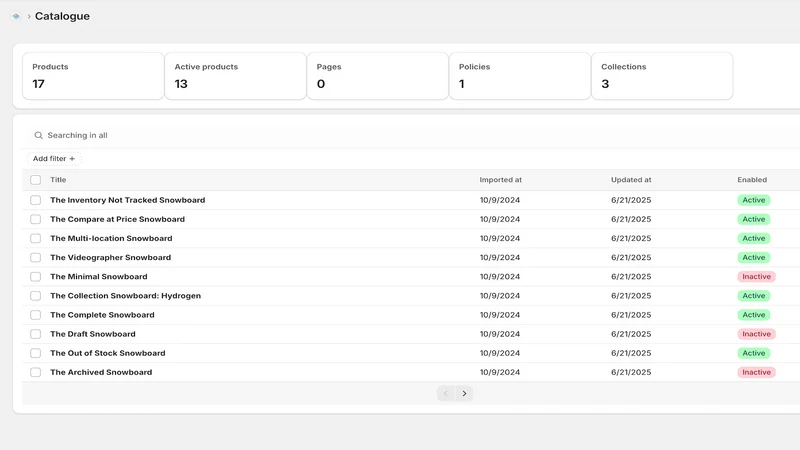Image resolution: width=800 pixels, height=450 pixels.
Task: Toggle the select-all checkbox in the Title header
Action: (35, 180)
